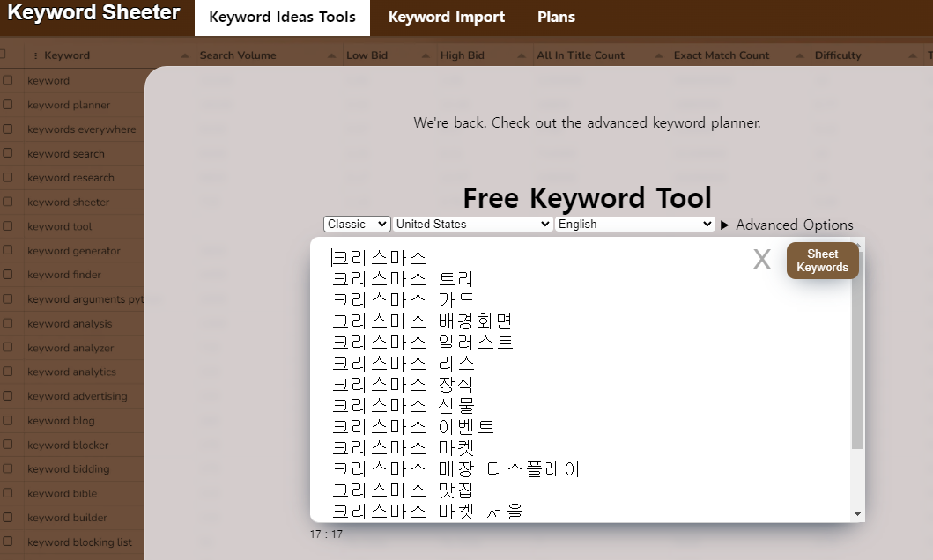Clear the keyword box with the X
Image resolution: width=933 pixels, height=560 pixels.
click(761, 260)
